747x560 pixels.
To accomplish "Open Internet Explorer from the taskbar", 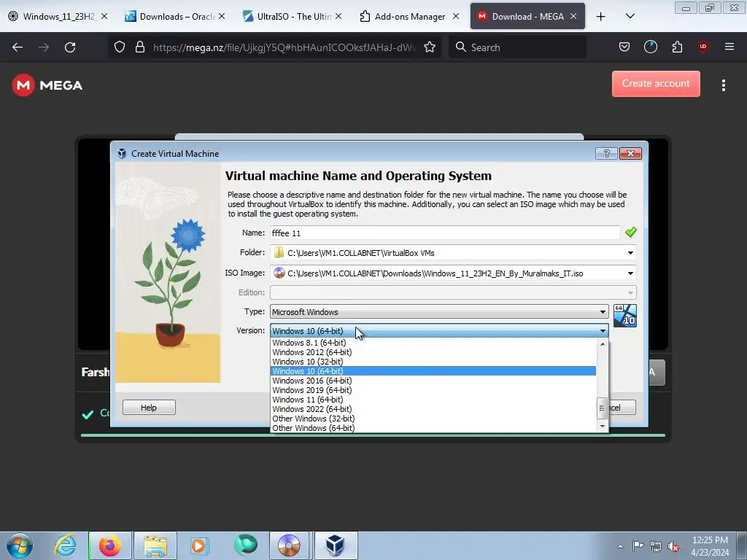I will [65, 545].
